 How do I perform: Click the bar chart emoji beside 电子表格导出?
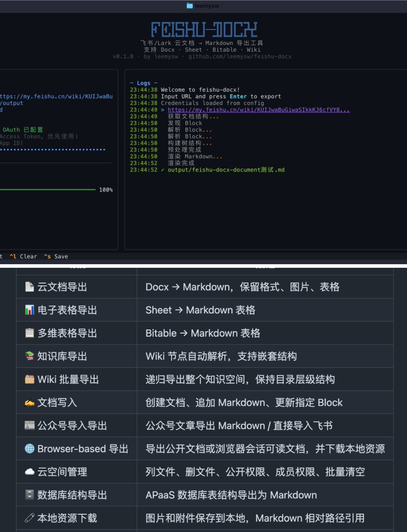(x=29, y=310)
